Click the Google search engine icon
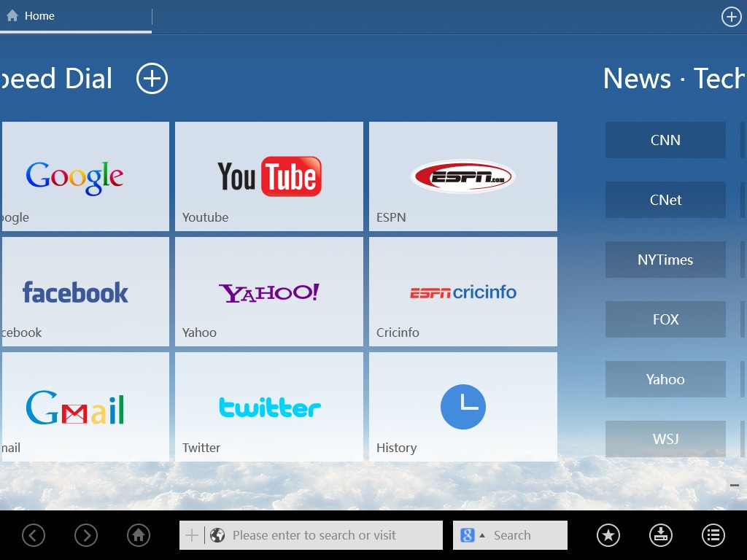Screen dimensions: 747x560 pyautogui.click(x=468, y=535)
